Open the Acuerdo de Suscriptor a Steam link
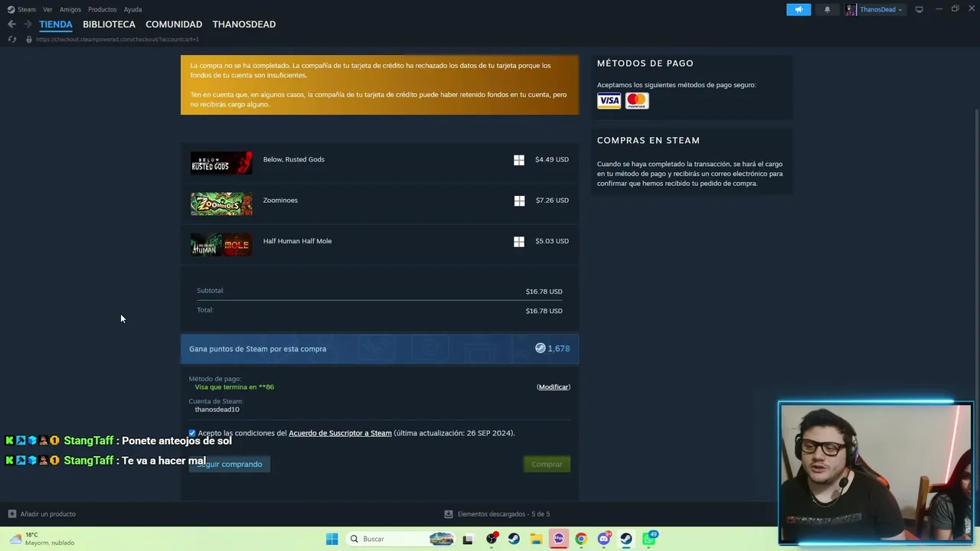980x551 pixels. (x=340, y=433)
